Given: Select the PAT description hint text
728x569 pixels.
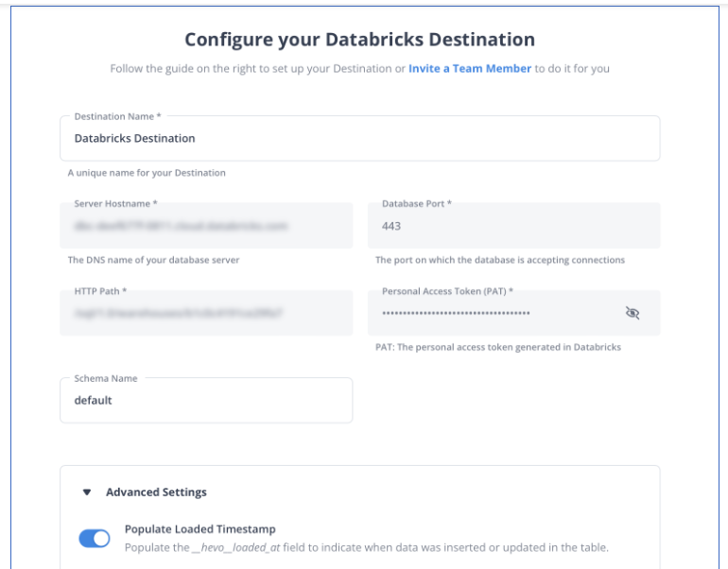Looking at the screenshot, I should click(x=498, y=347).
